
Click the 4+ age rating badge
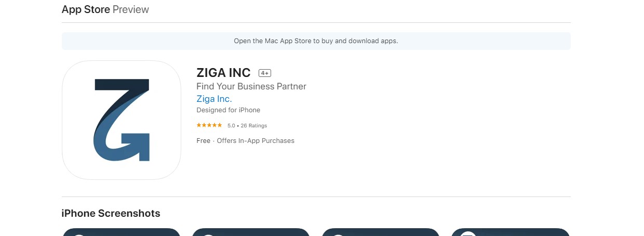coord(265,73)
